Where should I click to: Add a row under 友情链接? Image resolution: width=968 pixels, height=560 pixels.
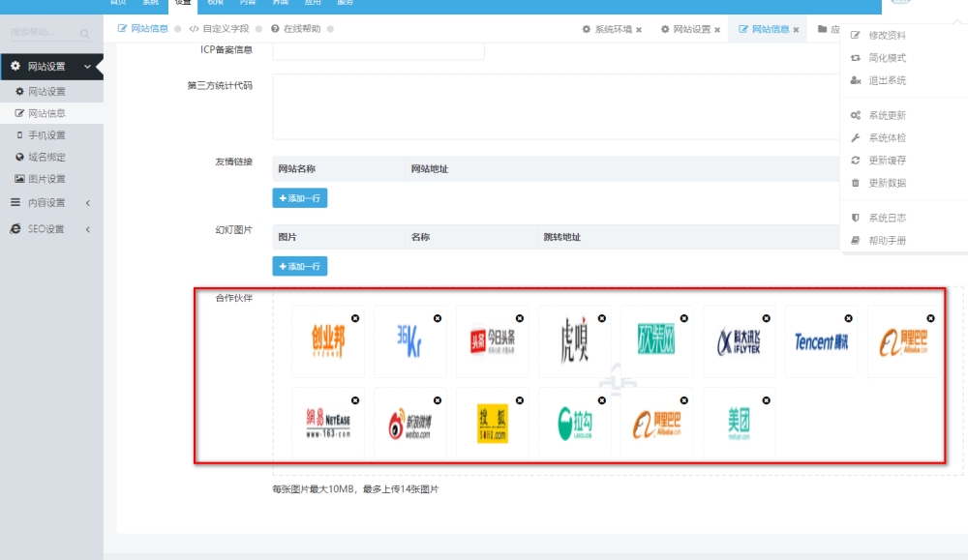pos(299,198)
